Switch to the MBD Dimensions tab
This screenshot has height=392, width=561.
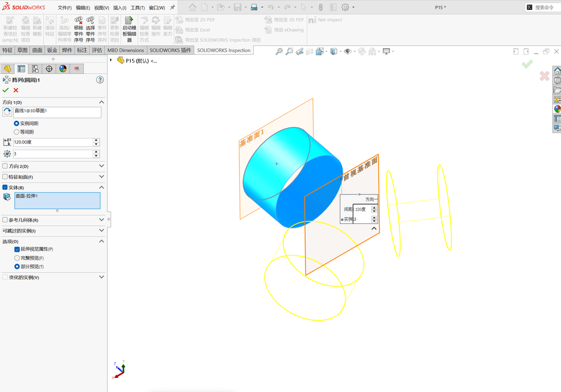pos(125,50)
